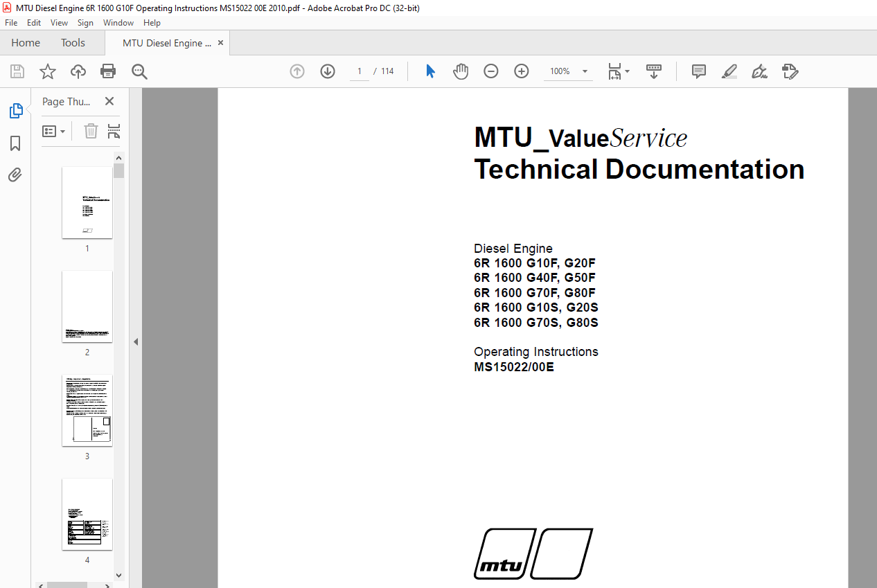Switch to the Home tab
The image size is (877, 588).
[26, 43]
